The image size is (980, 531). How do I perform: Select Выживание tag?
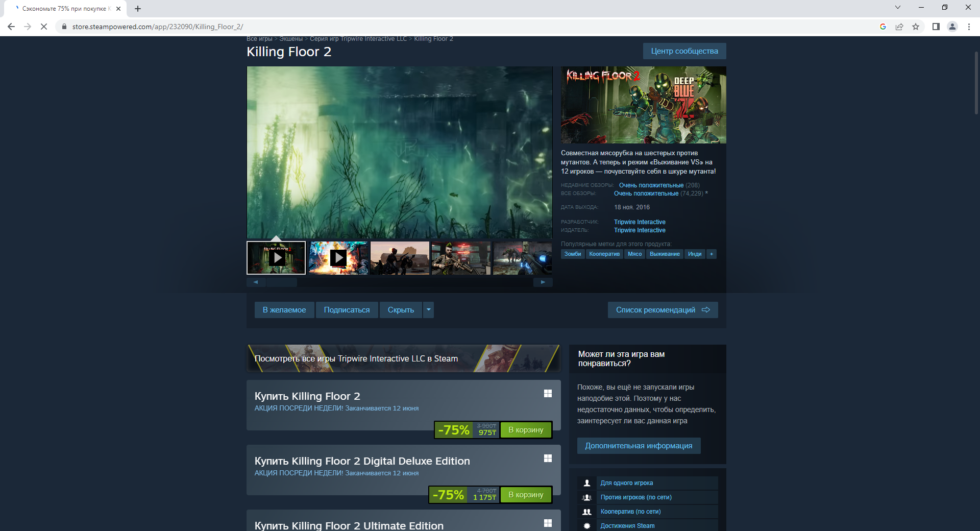click(665, 254)
